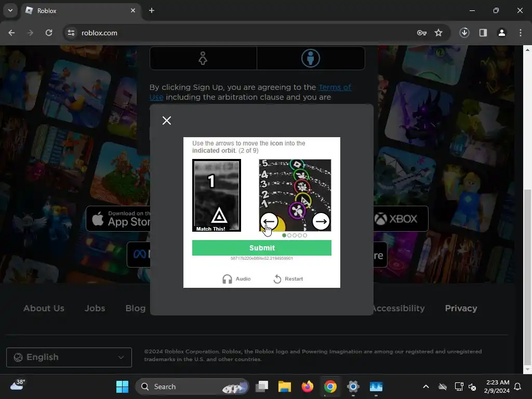Launch Firefox from the taskbar
532x399 pixels.
click(x=308, y=387)
